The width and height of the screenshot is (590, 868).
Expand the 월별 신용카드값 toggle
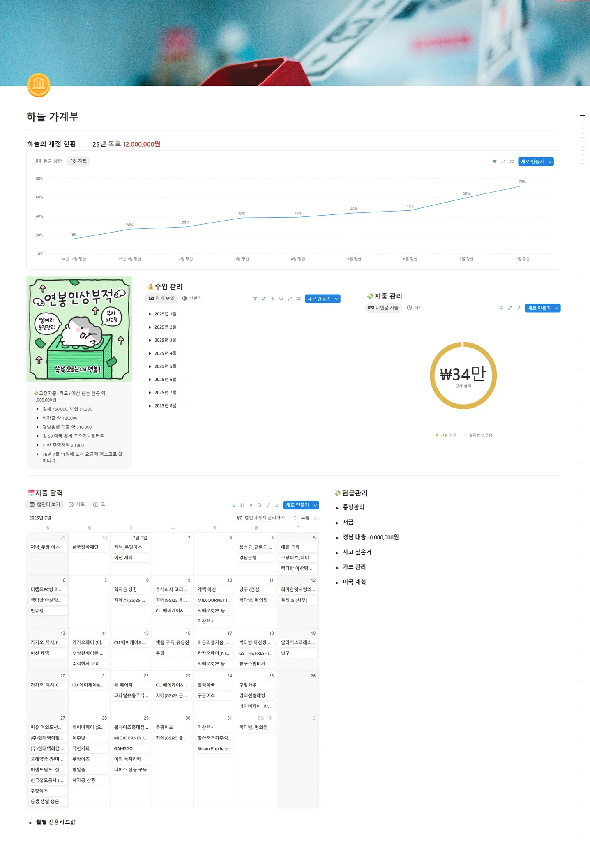click(x=30, y=823)
